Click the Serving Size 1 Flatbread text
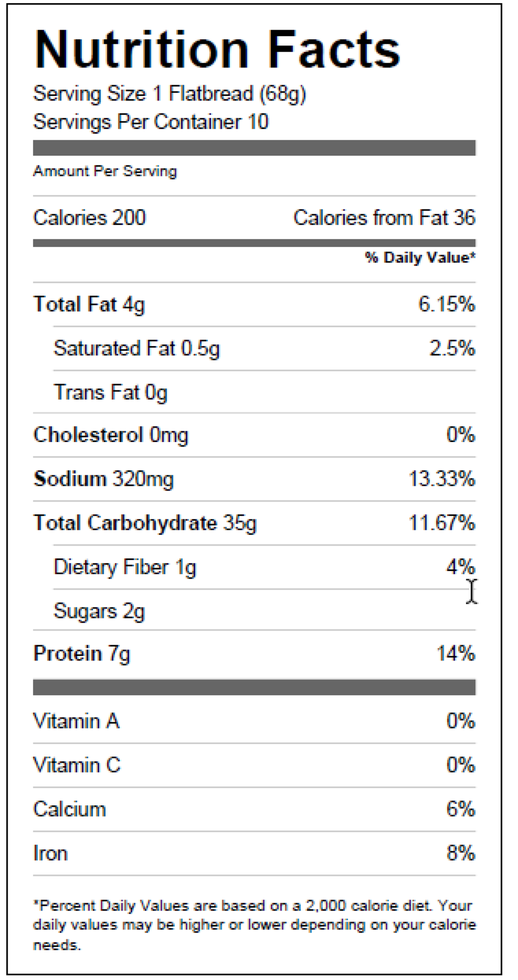The width and height of the screenshot is (518, 980). tap(170, 94)
